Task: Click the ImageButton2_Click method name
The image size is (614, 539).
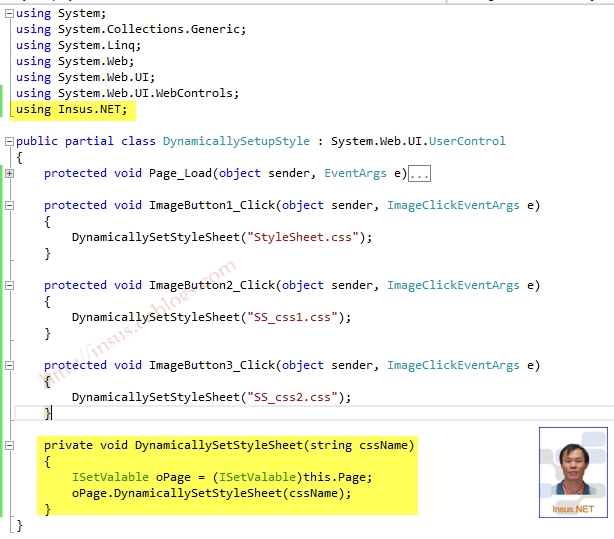Action: point(212,285)
